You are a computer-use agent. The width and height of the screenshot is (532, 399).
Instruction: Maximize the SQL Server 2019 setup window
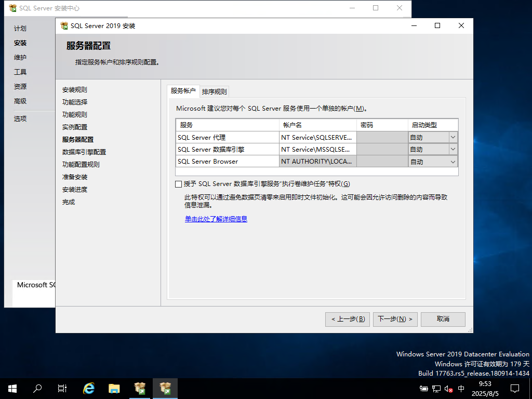(x=437, y=26)
